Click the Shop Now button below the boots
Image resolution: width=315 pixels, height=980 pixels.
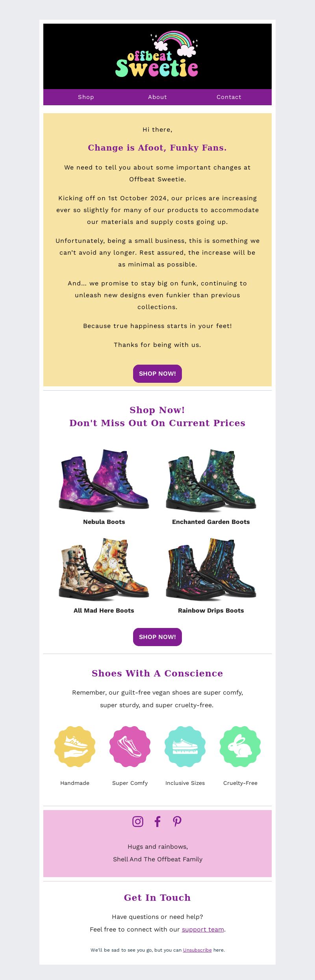(x=157, y=637)
